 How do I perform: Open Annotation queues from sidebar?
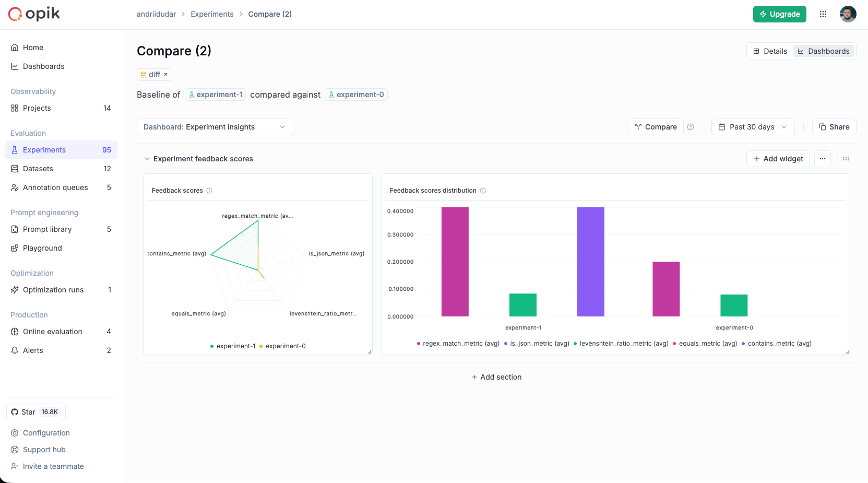click(55, 187)
